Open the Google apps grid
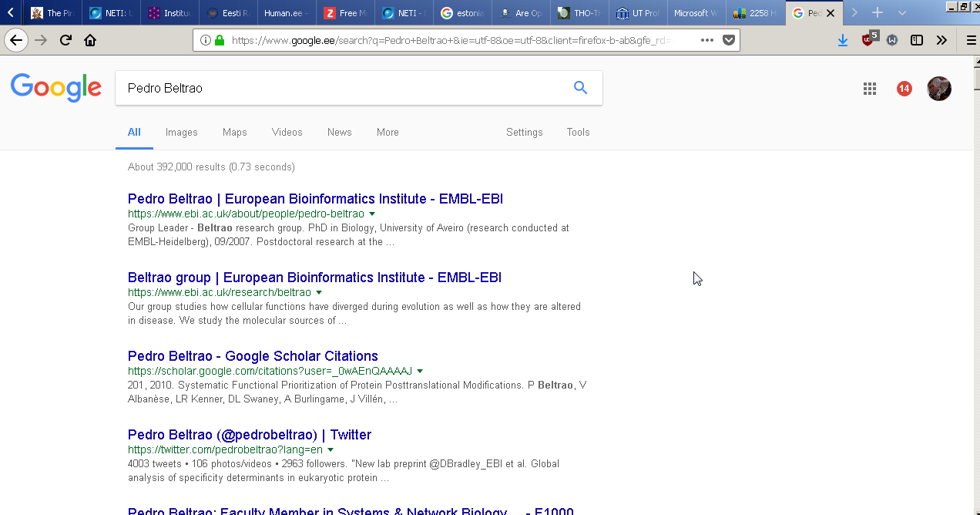980x515 pixels. 870,89
